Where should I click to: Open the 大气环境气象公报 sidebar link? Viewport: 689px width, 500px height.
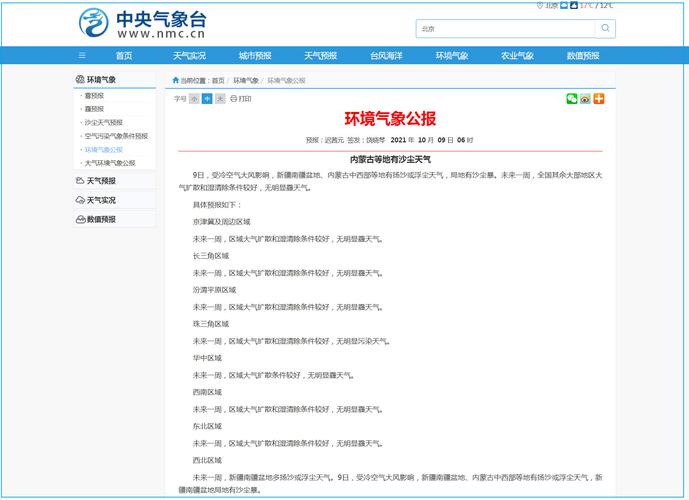click(110, 163)
